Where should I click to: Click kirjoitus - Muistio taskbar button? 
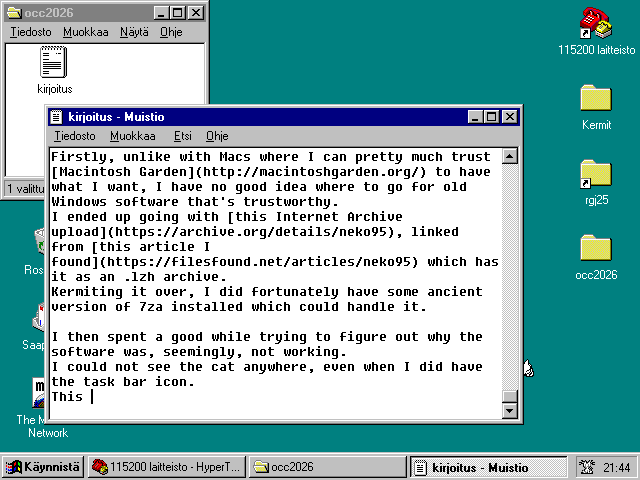[488, 467]
